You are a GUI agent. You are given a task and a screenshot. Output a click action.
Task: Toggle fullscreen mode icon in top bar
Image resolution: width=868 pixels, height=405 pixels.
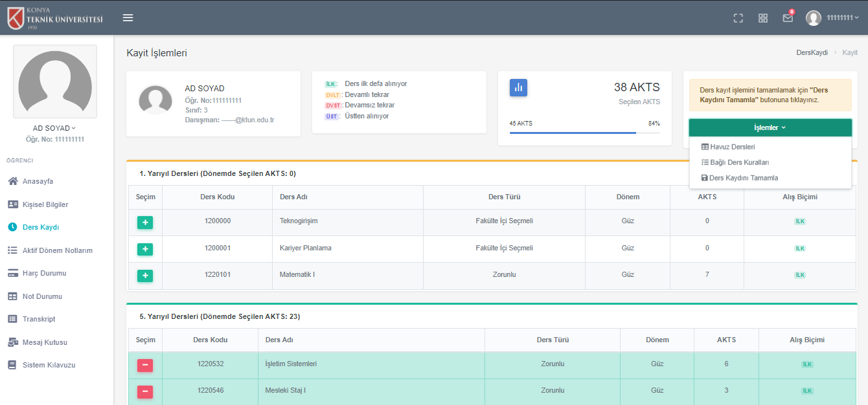738,18
